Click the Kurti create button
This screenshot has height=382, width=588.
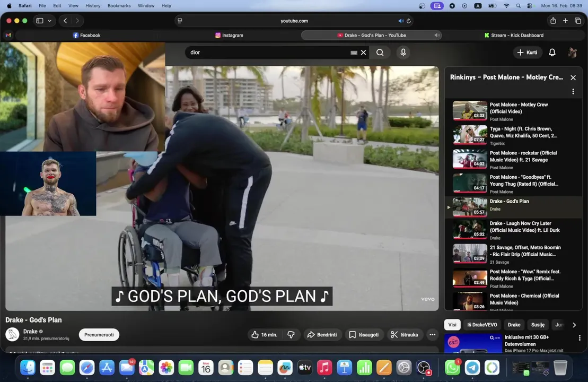point(527,53)
